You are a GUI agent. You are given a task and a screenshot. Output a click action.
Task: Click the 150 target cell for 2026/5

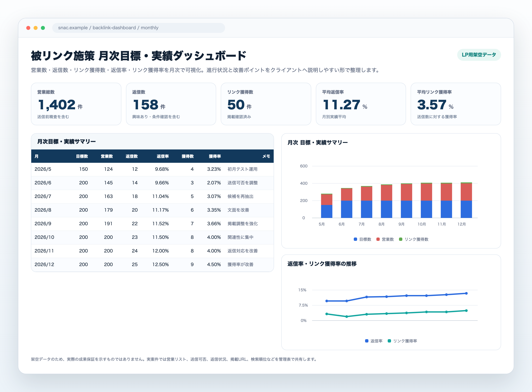click(x=83, y=169)
